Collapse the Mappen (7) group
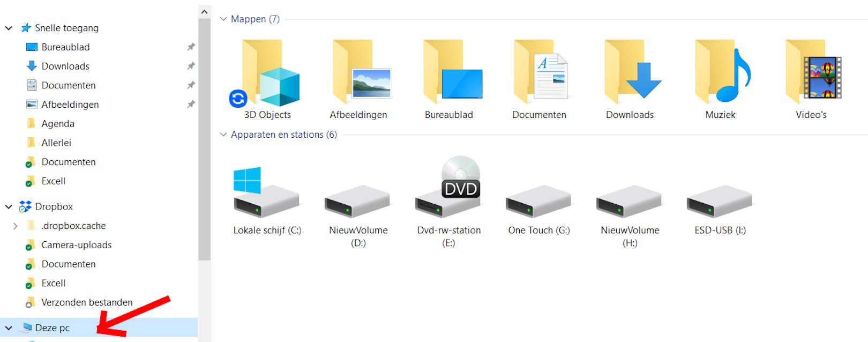 click(223, 19)
